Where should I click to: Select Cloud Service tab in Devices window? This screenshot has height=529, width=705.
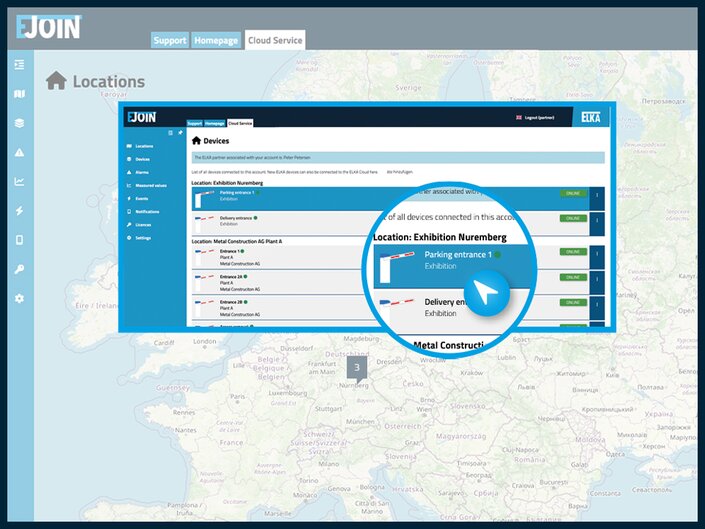(240, 123)
